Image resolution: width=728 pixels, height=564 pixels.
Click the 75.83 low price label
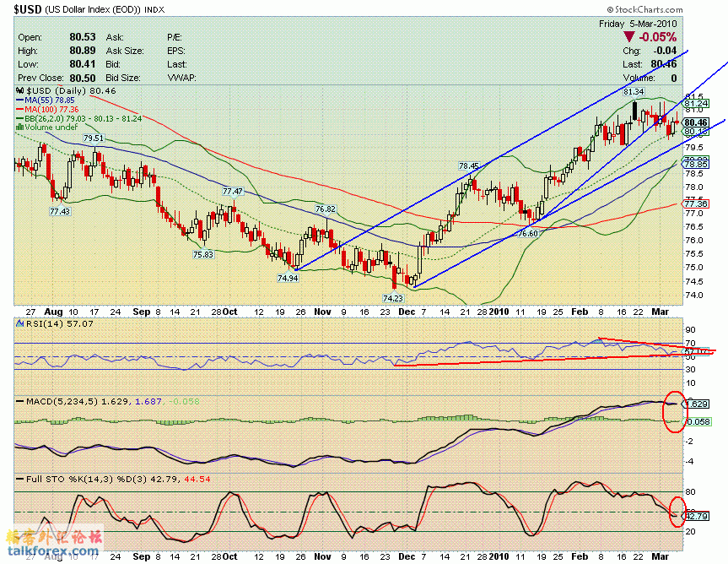(x=203, y=254)
